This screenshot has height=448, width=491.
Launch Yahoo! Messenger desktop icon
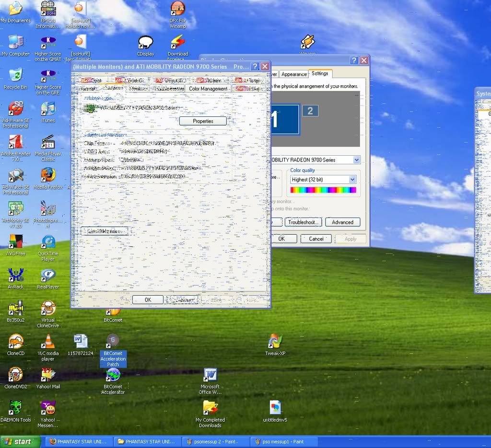pos(48,414)
